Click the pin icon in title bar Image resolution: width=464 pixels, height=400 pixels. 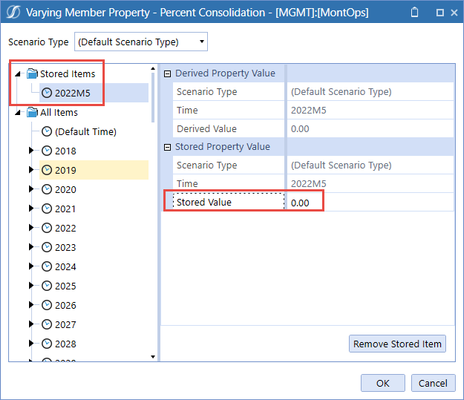click(x=414, y=12)
